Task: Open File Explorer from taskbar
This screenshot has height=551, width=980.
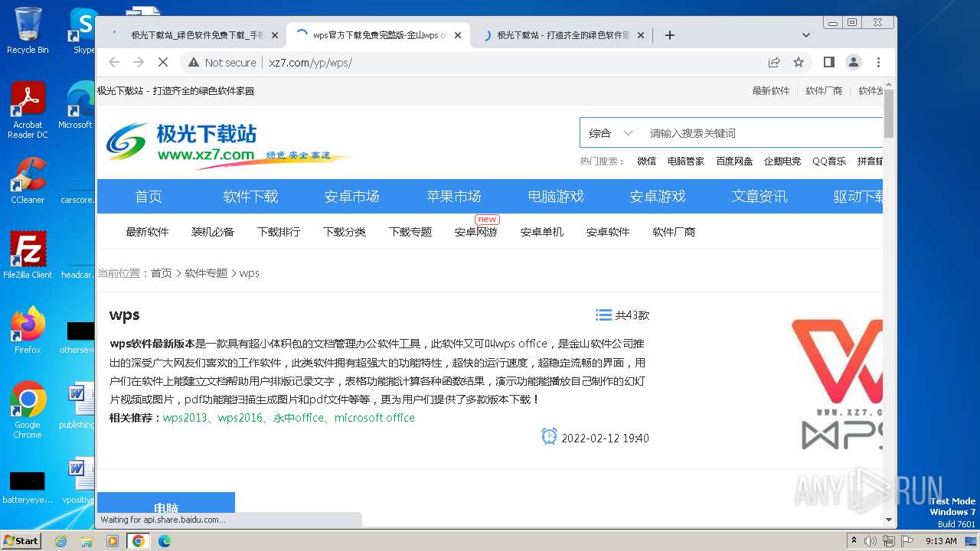Action: (87, 541)
